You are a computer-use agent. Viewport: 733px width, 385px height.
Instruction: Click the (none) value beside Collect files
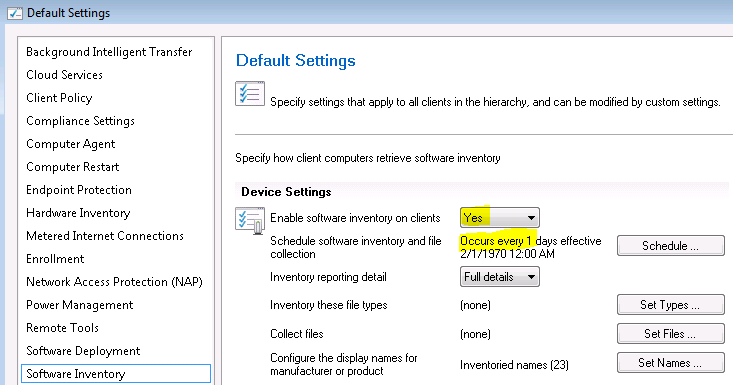coord(475,334)
